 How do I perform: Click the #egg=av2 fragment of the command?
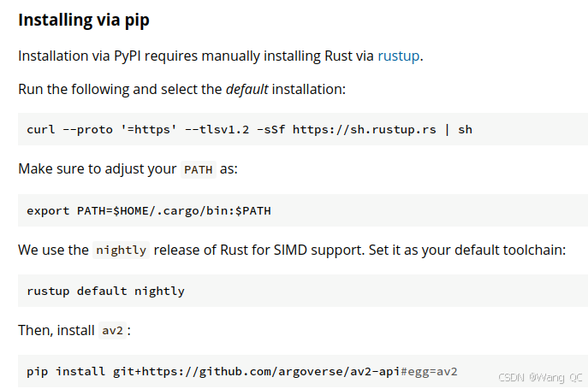click(x=429, y=372)
